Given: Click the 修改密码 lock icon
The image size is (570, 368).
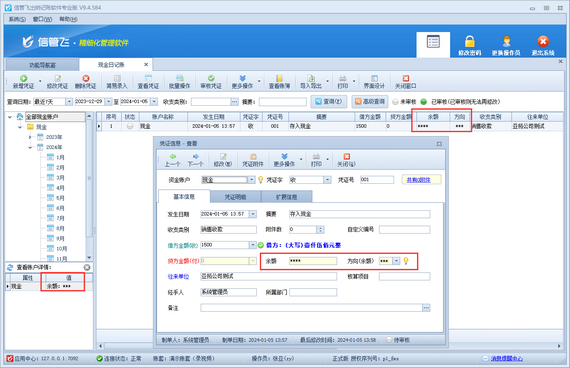Looking at the screenshot, I should tap(470, 41).
